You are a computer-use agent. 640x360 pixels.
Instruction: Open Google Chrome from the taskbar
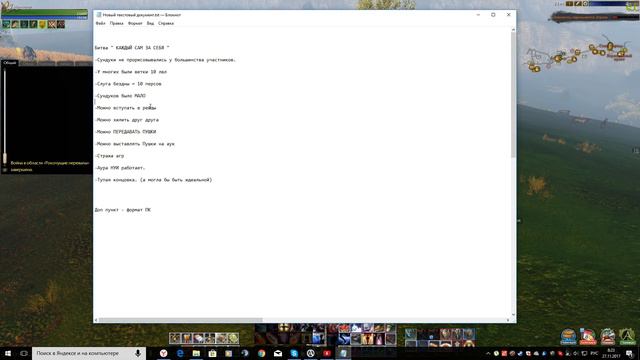[x=262, y=353]
